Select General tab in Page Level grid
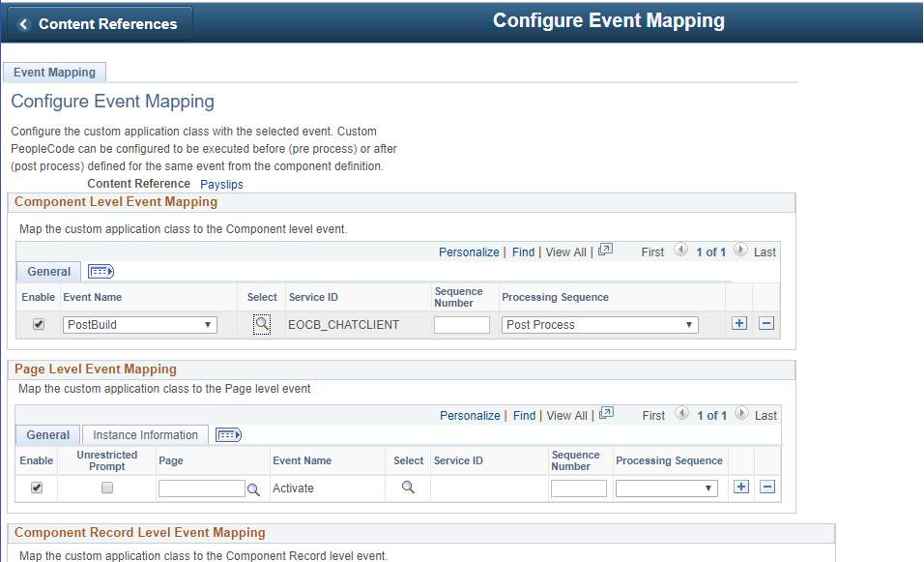Image resolution: width=924 pixels, height=562 pixels. click(x=47, y=434)
